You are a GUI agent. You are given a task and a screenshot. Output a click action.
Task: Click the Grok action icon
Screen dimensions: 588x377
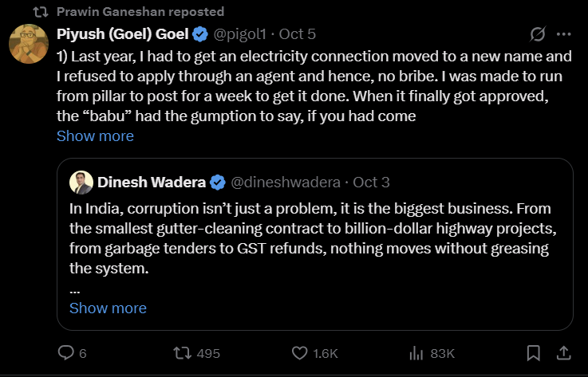tap(537, 34)
